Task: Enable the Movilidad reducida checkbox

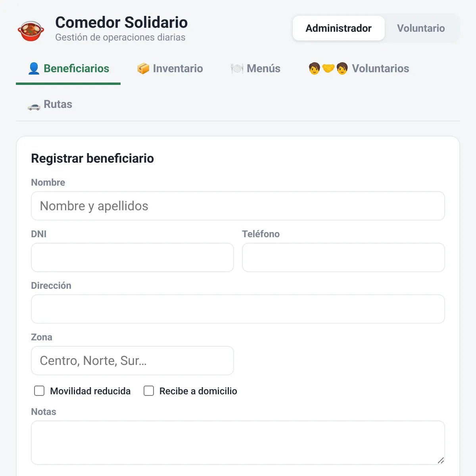Action: [x=39, y=391]
